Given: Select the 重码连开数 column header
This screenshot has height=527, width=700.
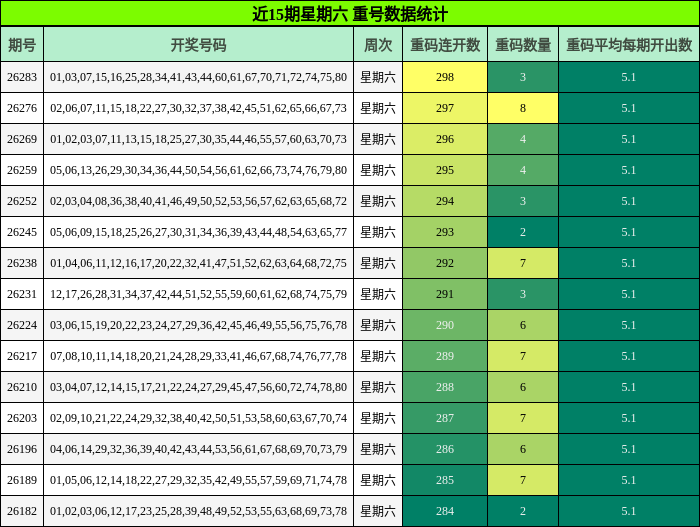Looking at the screenshot, I should tap(445, 44).
